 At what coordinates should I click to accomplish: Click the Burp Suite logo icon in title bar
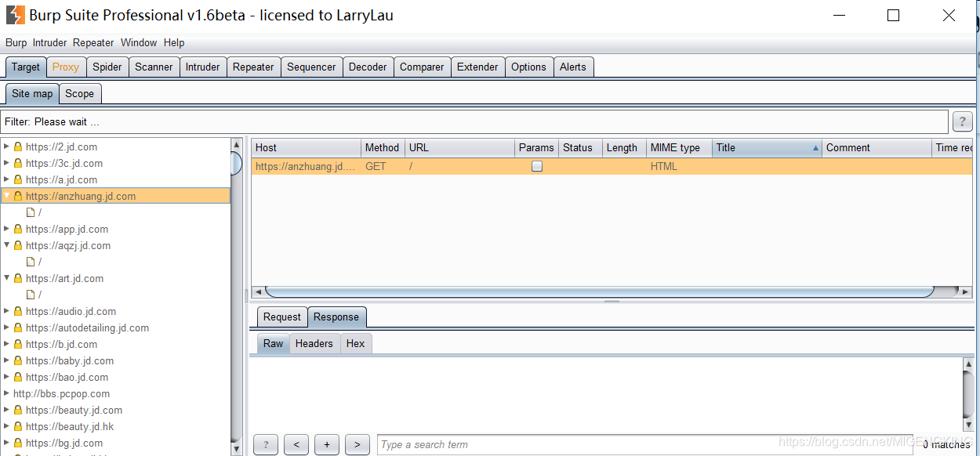coord(15,15)
